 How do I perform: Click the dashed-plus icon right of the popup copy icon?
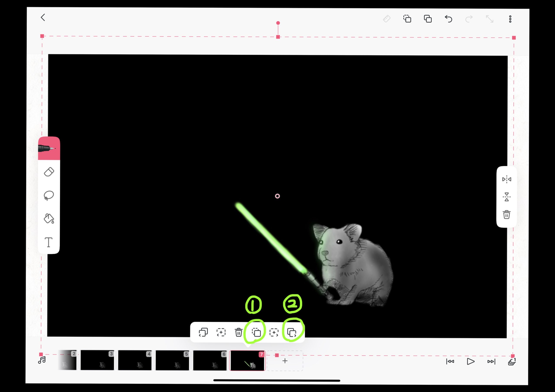tap(274, 333)
